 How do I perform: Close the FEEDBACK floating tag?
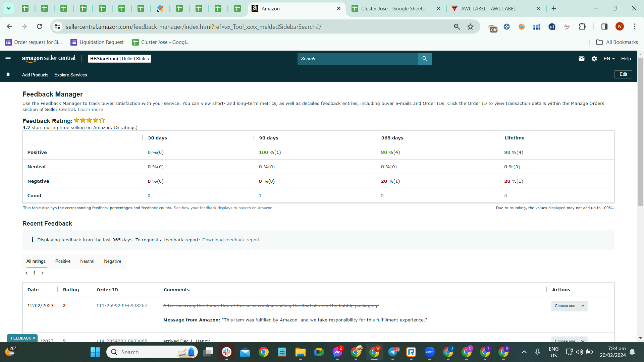(x=34, y=338)
